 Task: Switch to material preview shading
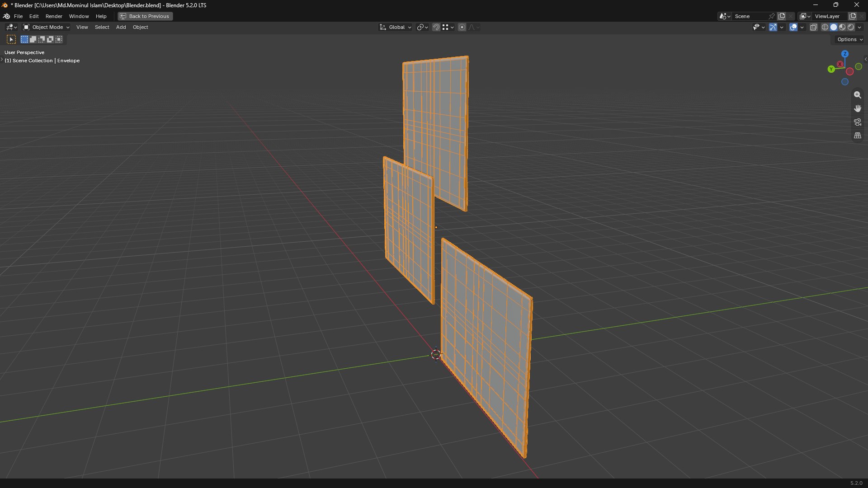(842, 27)
